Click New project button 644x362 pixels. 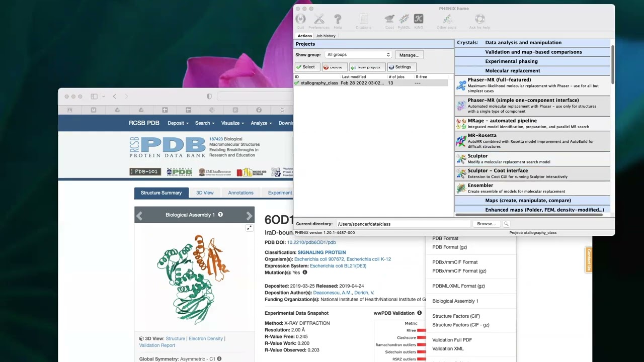pyautogui.click(x=367, y=67)
